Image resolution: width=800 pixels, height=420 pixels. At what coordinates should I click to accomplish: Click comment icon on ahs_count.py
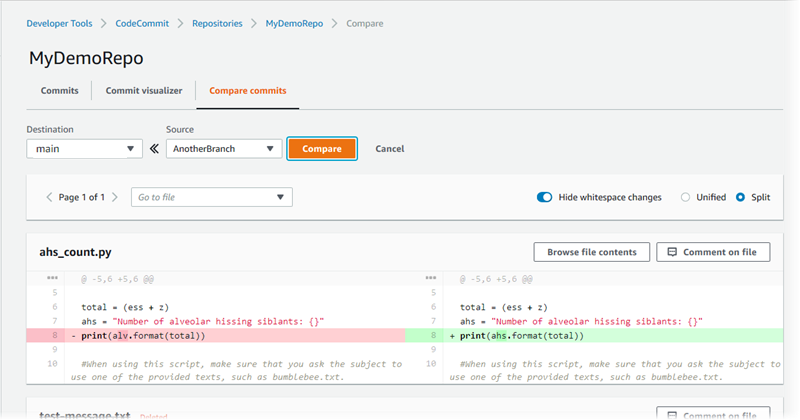click(672, 252)
